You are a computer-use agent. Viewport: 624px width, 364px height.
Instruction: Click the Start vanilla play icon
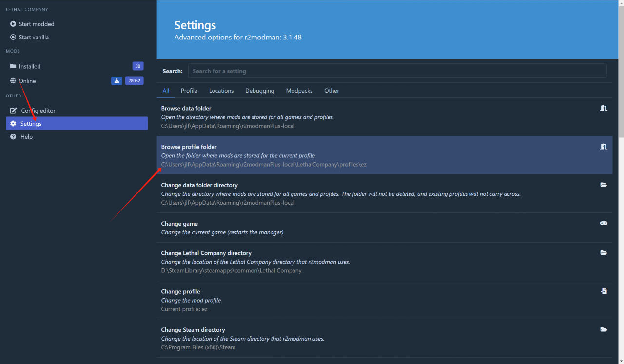tap(13, 37)
